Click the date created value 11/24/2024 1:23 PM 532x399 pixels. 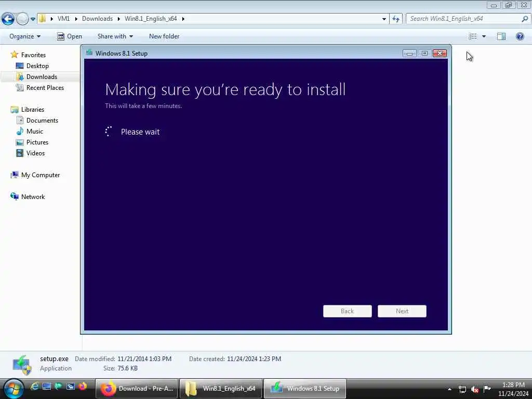click(x=254, y=358)
